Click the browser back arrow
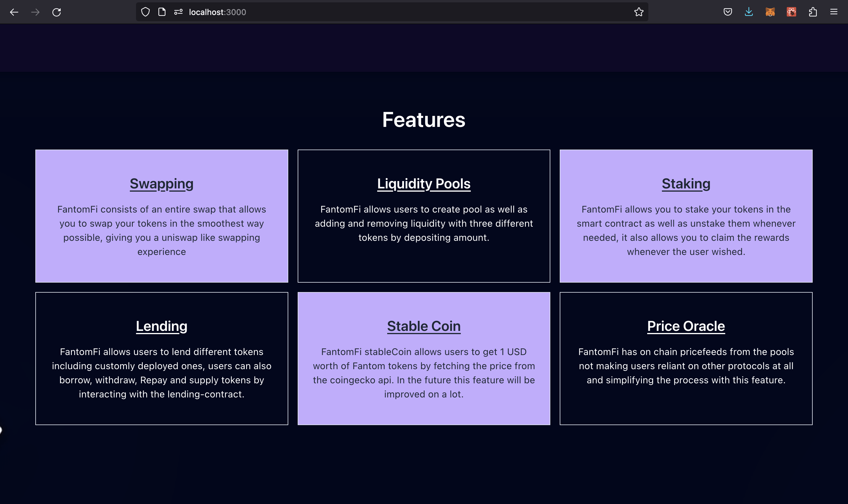The height and width of the screenshot is (504, 848). click(x=14, y=12)
